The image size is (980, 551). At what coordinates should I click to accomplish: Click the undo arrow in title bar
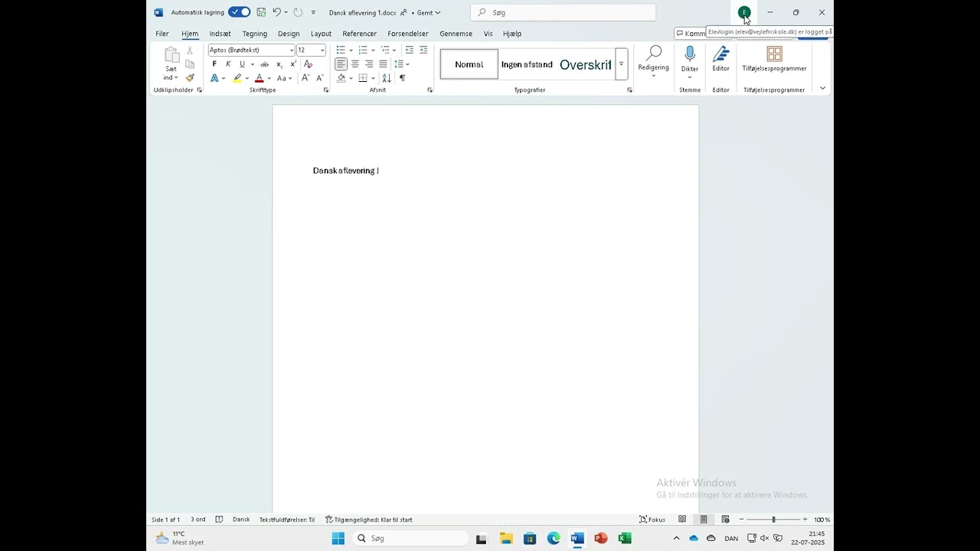(276, 12)
